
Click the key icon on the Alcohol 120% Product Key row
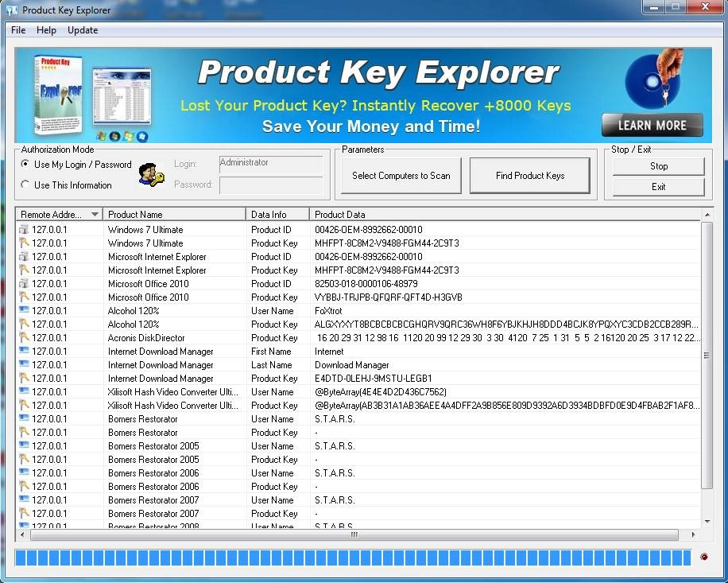(x=24, y=324)
